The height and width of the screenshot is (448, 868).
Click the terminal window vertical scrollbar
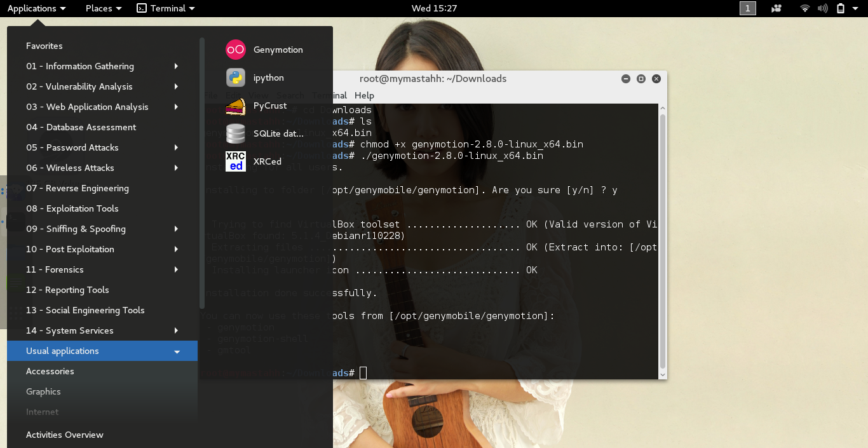(x=663, y=241)
